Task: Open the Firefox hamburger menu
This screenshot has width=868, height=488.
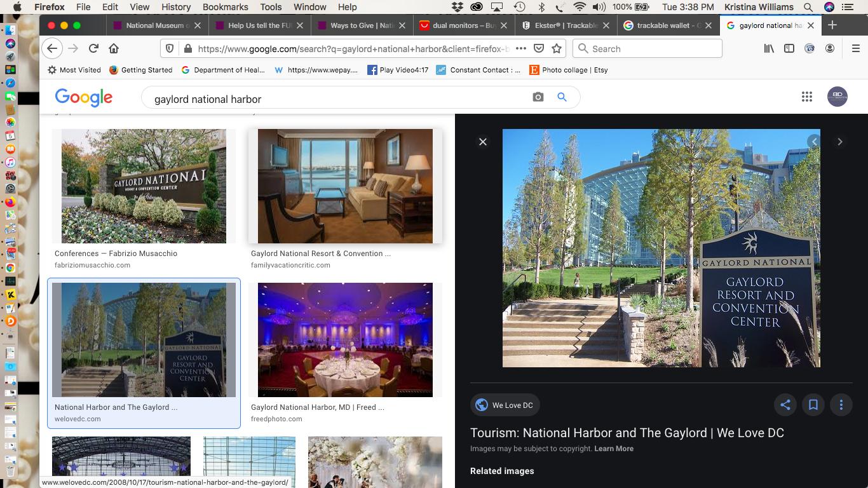Action: [x=855, y=49]
